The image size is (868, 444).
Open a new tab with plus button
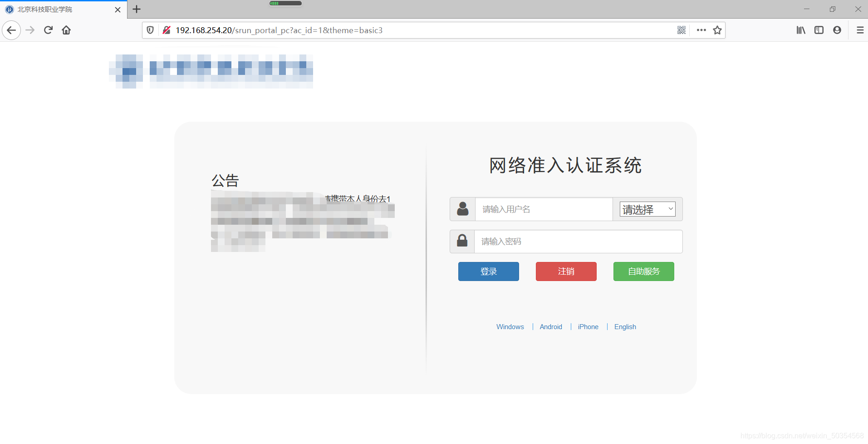[137, 9]
